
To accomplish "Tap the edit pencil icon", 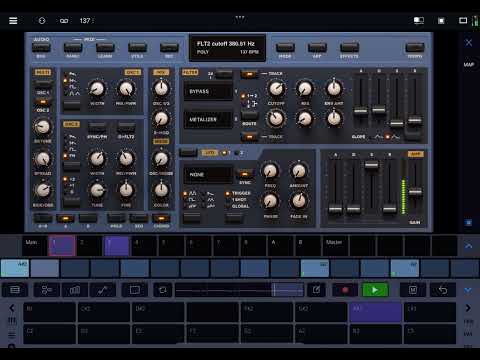I will (x=316, y=290).
